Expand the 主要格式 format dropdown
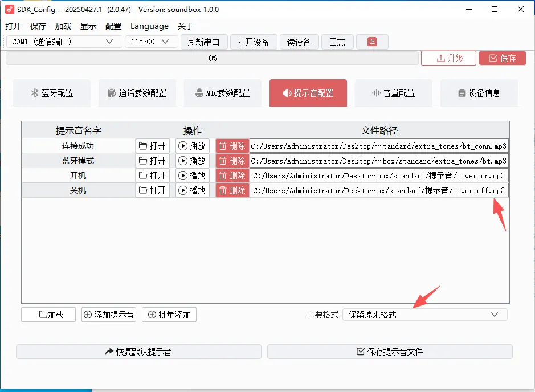The height and width of the screenshot is (392, 535). pos(425,315)
